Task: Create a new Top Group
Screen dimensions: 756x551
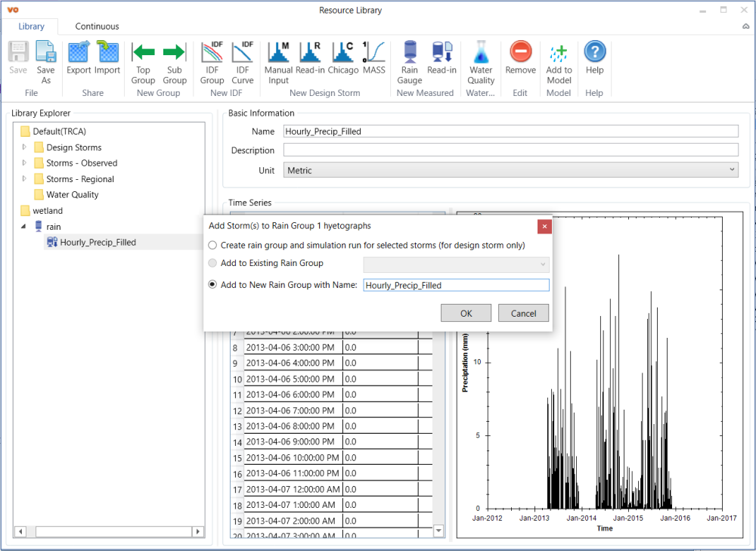Action: click(143, 60)
